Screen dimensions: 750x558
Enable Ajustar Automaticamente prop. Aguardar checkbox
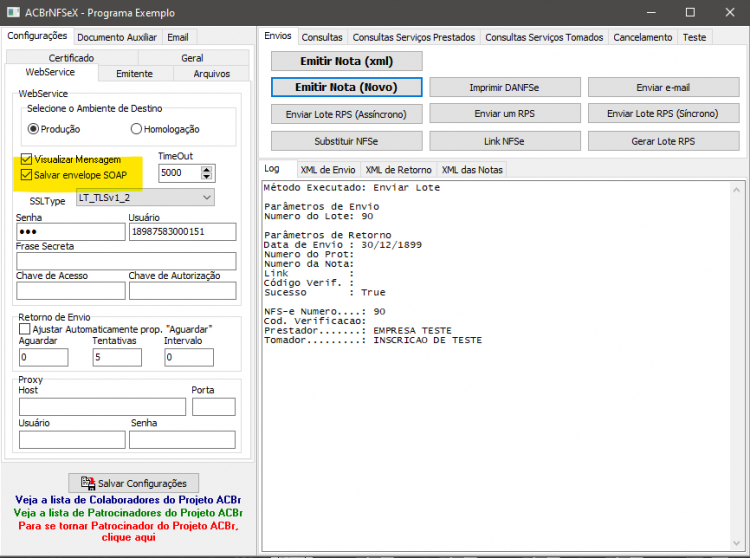[24, 329]
